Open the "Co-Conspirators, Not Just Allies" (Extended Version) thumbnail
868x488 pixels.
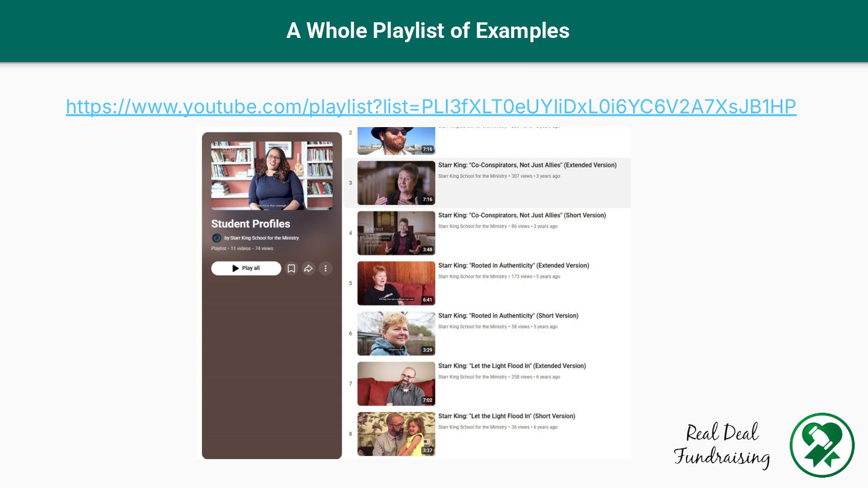[396, 183]
